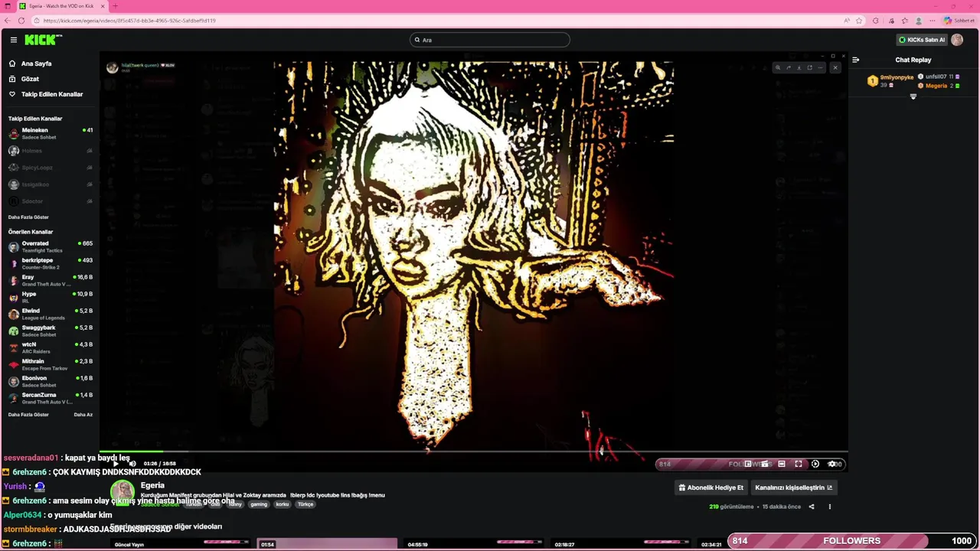Bookmark page with star icon
980x551 pixels.
[860, 21]
